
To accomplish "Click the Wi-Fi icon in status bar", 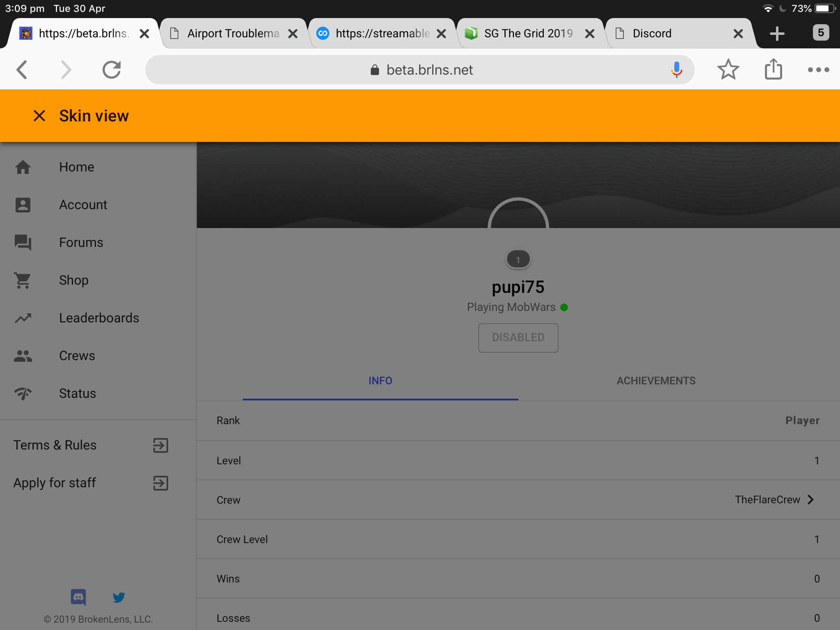I will 768,8.
